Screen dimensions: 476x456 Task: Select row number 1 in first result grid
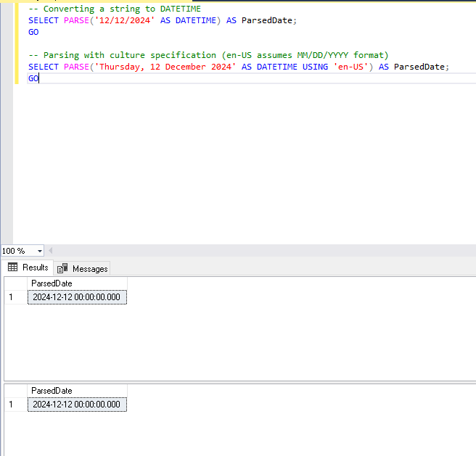(16, 297)
